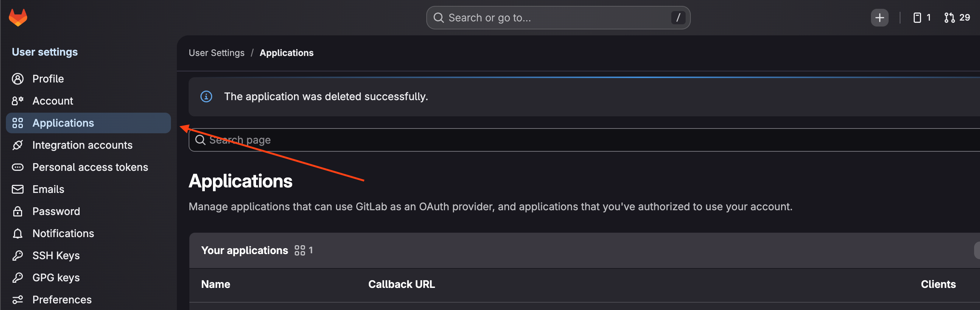Image resolution: width=980 pixels, height=310 pixels.
Task: Click the info icon in alert
Action: 206,96
